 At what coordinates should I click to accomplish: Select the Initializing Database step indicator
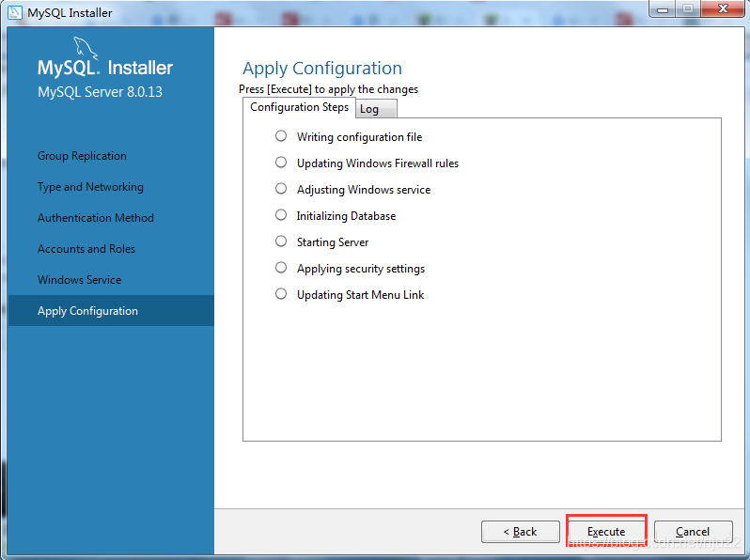281,215
